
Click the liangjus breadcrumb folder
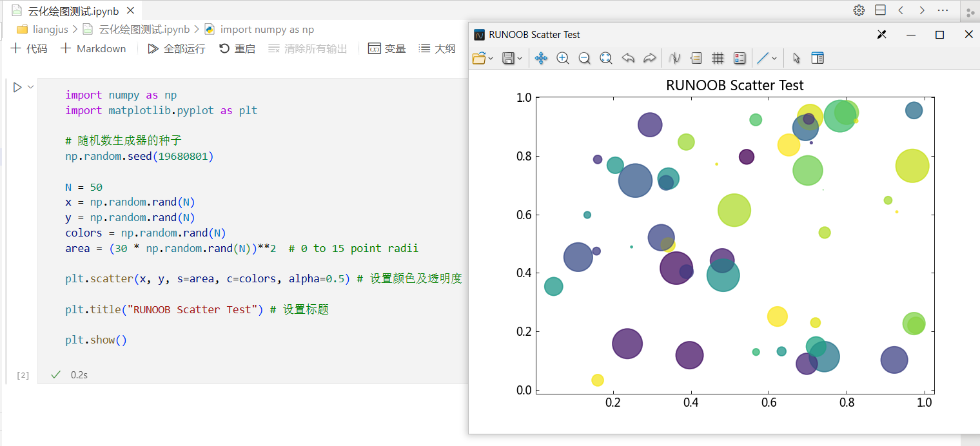coord(50,30)
